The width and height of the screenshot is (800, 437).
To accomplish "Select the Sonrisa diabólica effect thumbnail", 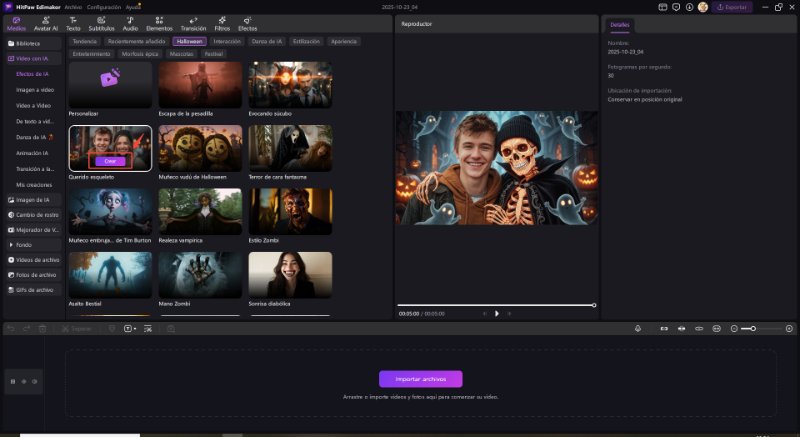I will 290,275.
